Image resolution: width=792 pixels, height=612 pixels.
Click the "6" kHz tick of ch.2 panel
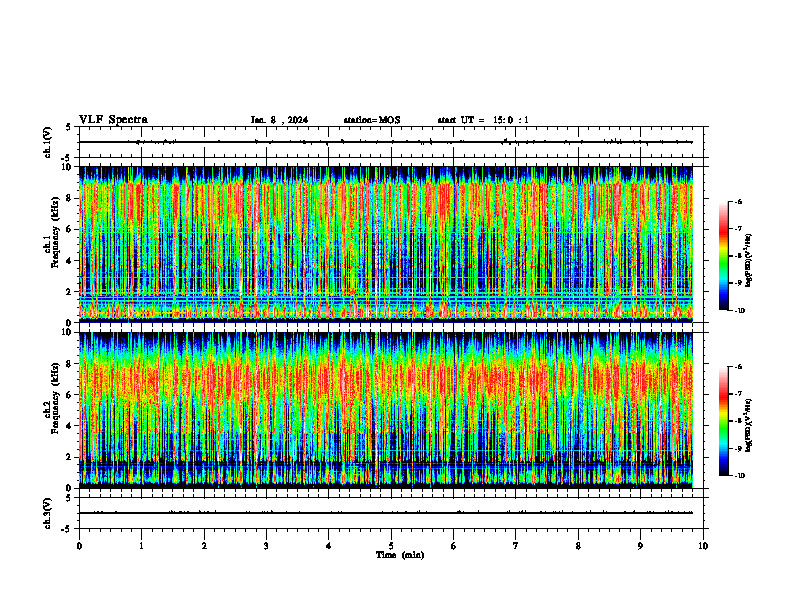point(69,395)
